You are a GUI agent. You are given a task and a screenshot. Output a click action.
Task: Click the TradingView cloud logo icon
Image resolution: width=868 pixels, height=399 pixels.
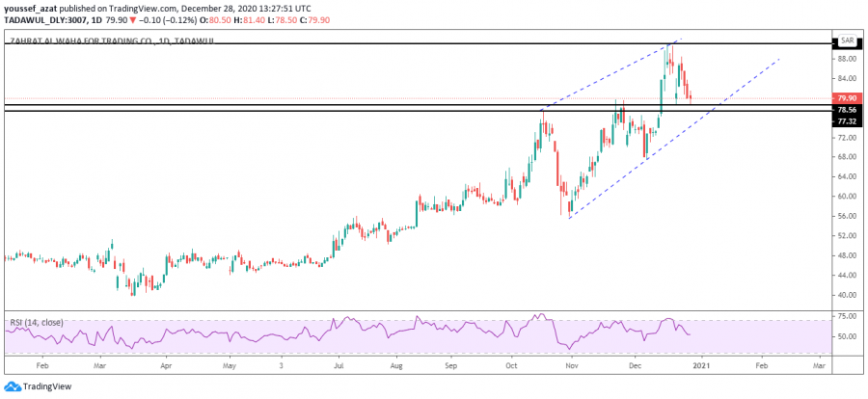point(12,386)
